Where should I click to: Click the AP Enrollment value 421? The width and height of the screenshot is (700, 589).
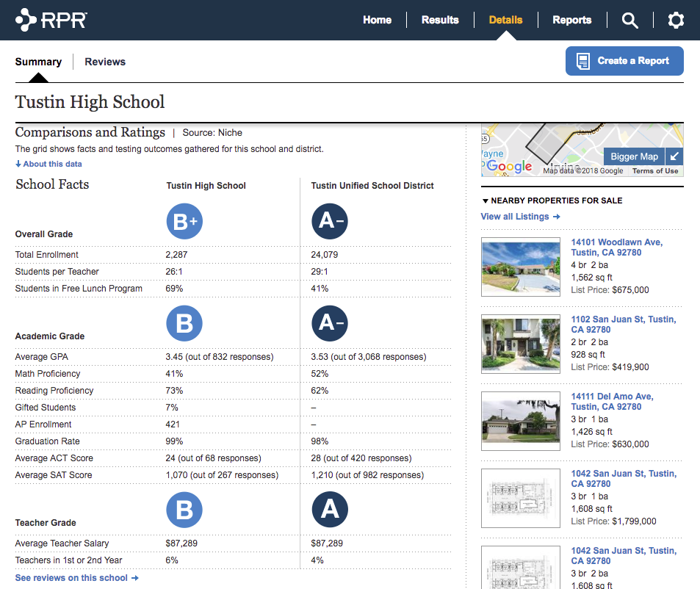click(x=173, y=424)
